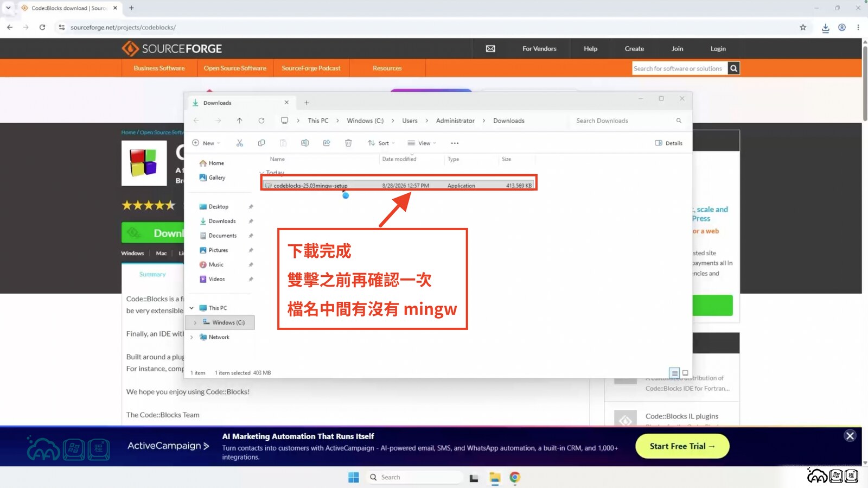Close the ActiveCampaign ad banner
The width and height of the screenshot is (868, 488).
pyautogui.click(x=850, y=435)
